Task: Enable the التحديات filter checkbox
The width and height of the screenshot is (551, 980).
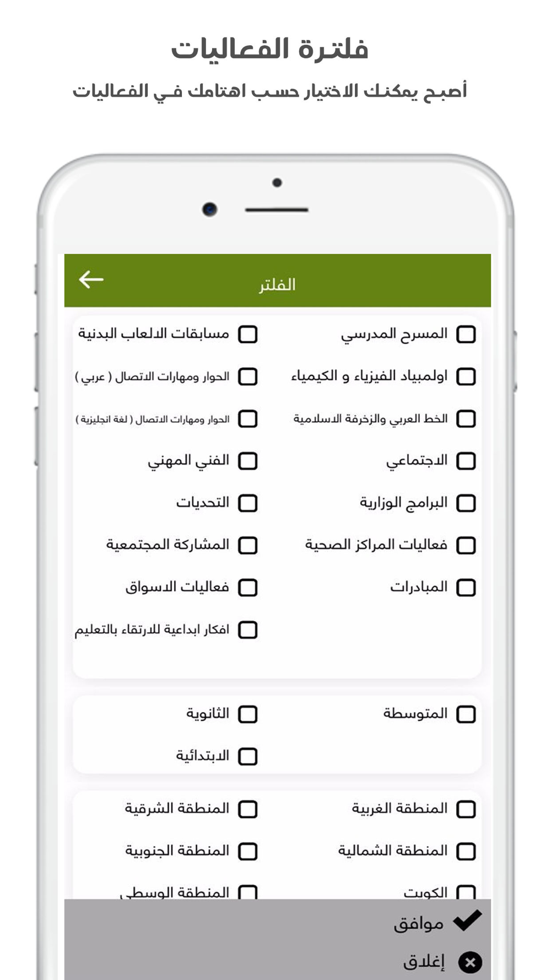Action: point(248,503)
